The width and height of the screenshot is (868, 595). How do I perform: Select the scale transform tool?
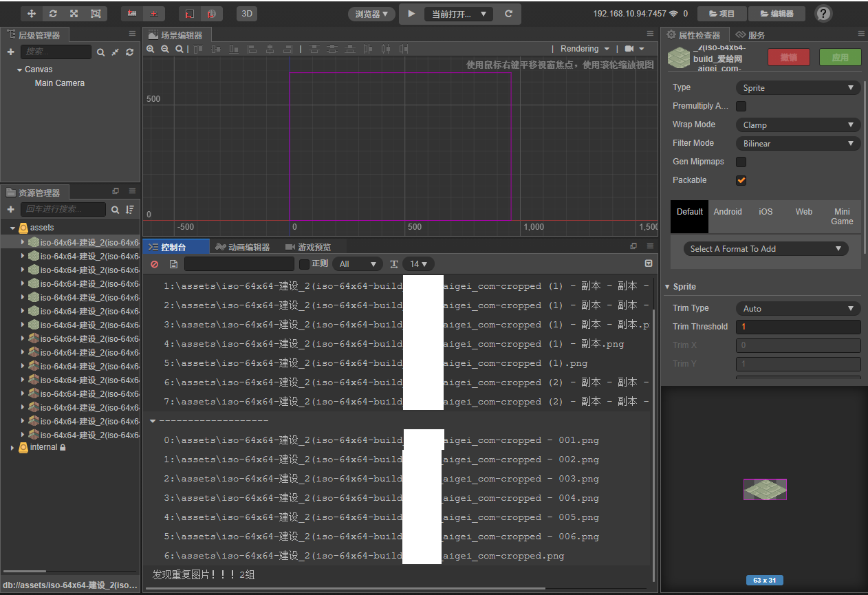tap(74, 14)
